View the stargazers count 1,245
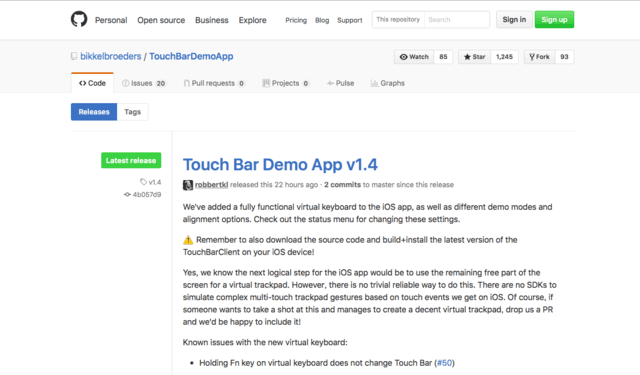 coord(504,57)
